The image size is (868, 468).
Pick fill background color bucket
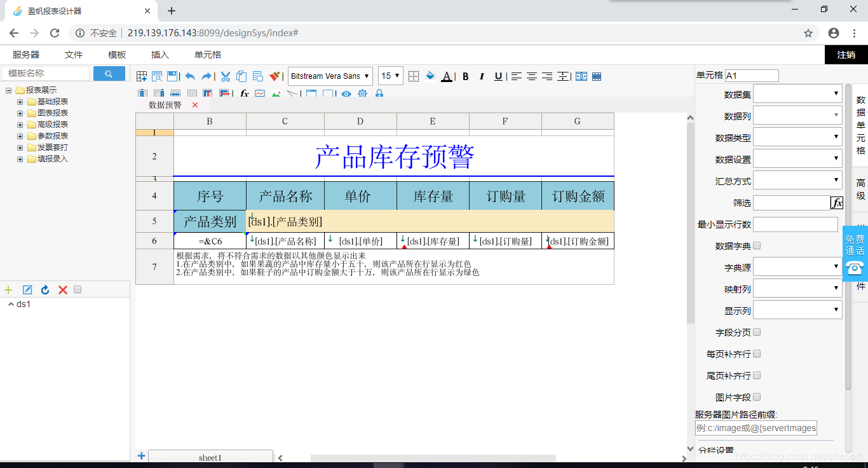pyautogui.click(x=430, y=76)
